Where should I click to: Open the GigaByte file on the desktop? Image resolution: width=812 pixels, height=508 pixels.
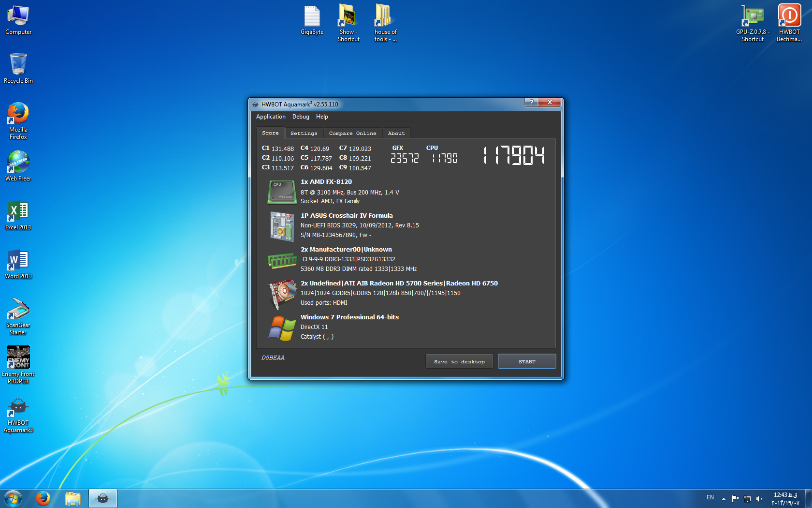(312, 20)
